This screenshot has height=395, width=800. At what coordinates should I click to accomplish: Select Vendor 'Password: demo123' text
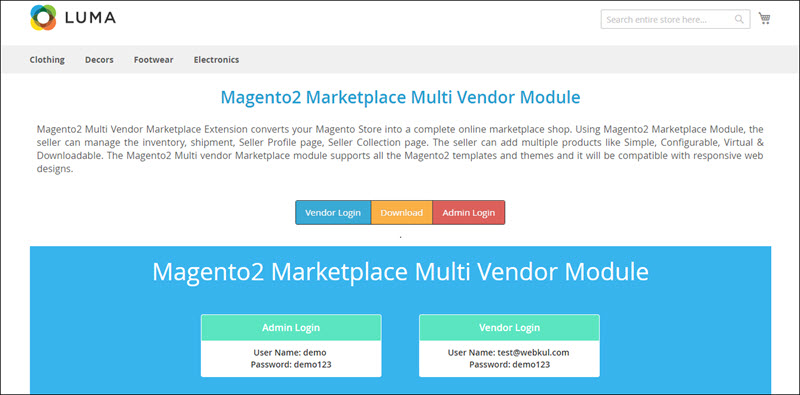(509, 364)
